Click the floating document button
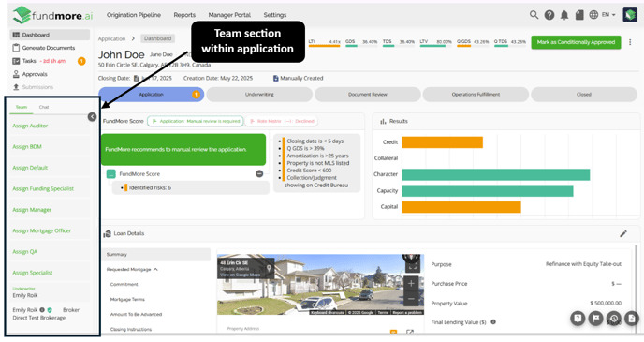The image size is (644, 342). click(x=632, y=319)
